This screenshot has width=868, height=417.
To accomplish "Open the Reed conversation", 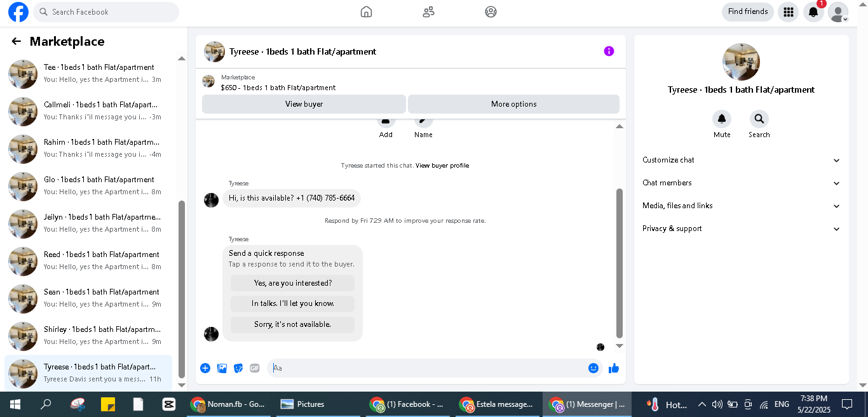I will coord(88,261).
